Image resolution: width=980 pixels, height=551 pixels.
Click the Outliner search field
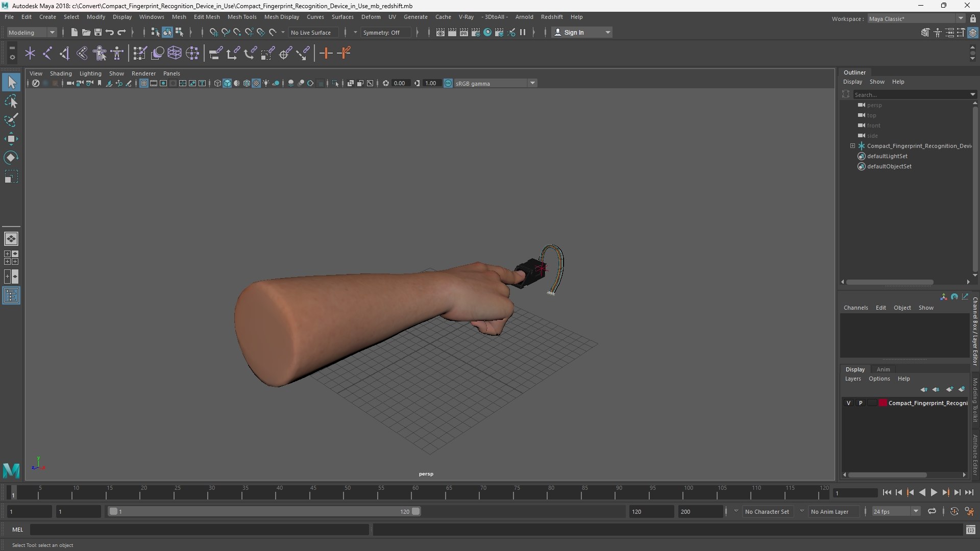click(911, 94)
